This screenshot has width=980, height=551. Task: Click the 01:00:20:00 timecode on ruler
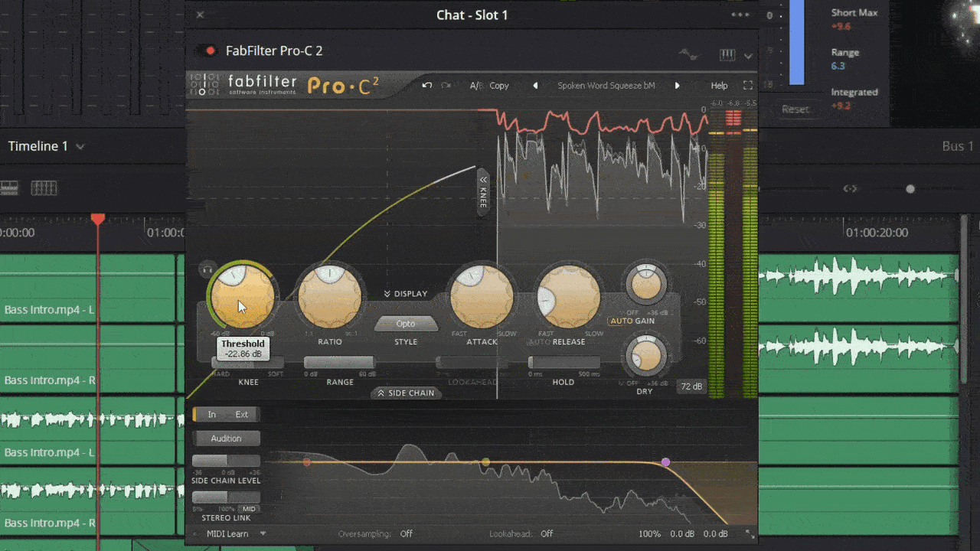point(877,233)
